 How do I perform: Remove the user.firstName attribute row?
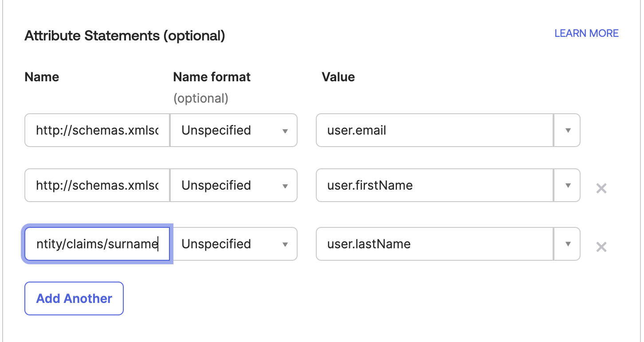(x=601, y=188)
